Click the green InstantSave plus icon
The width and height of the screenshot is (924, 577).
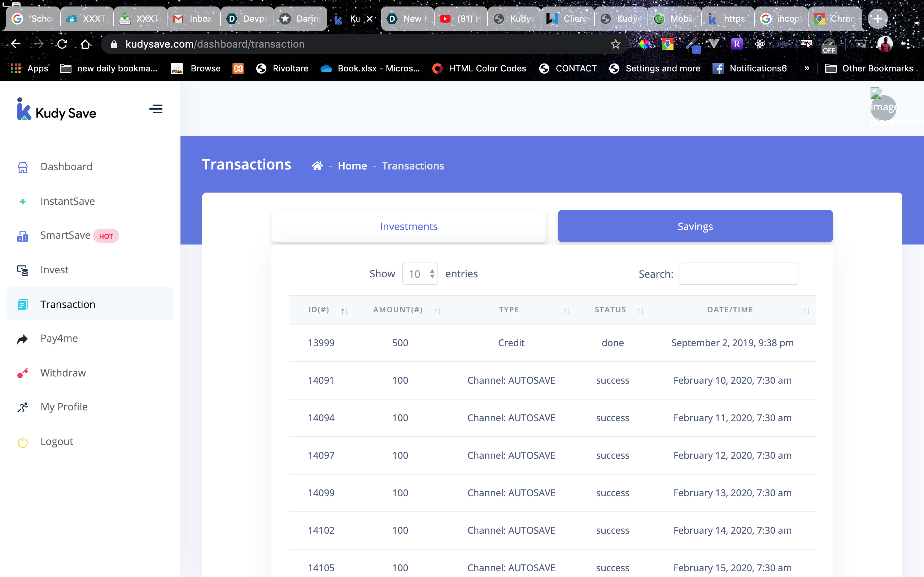pos(22,202)
